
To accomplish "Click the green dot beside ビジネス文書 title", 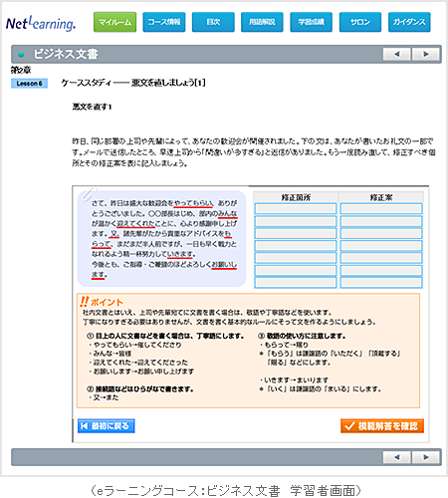I will (x=21, y=54).
